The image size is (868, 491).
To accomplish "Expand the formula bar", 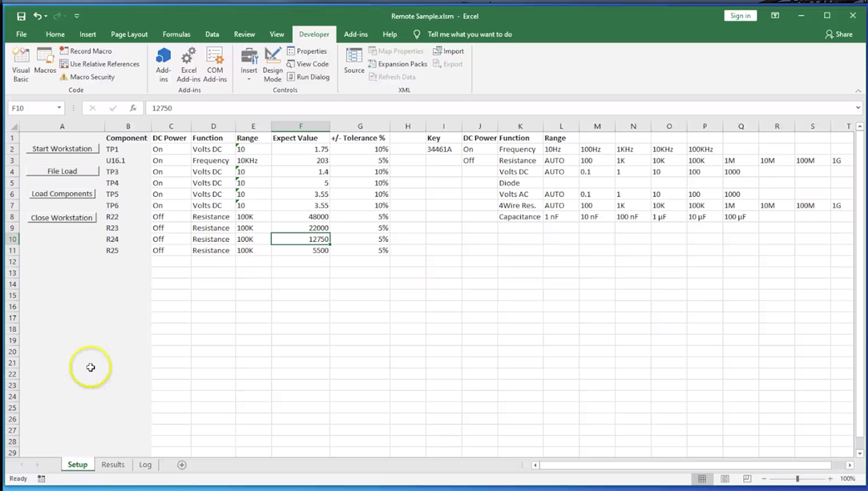I will [x=858, y=108].
